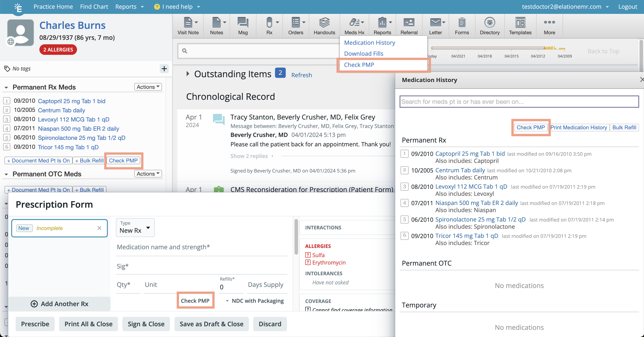Open the Handouts icon
Viewport: 644px width, 337px height.
coord(324,25)
